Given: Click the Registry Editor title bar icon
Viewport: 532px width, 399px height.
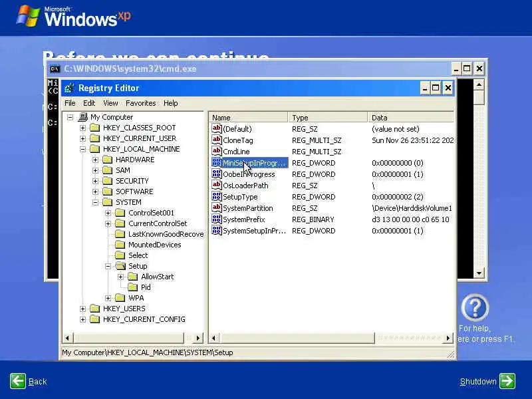Looking at the screenshot, I should click(69, 88).
